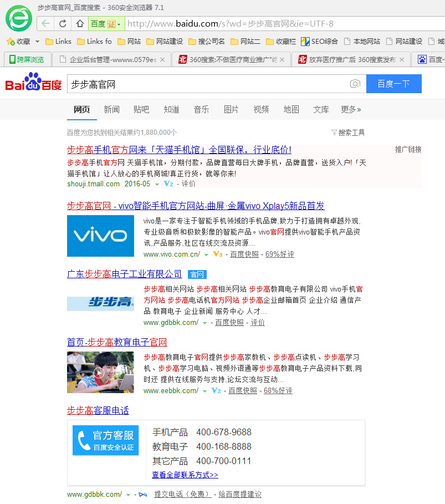Image resolution: width=445 pixels, height=504 pixels.
Task: Select the 图片 search category
Action: pyautogui.click(x=231, y=110)
